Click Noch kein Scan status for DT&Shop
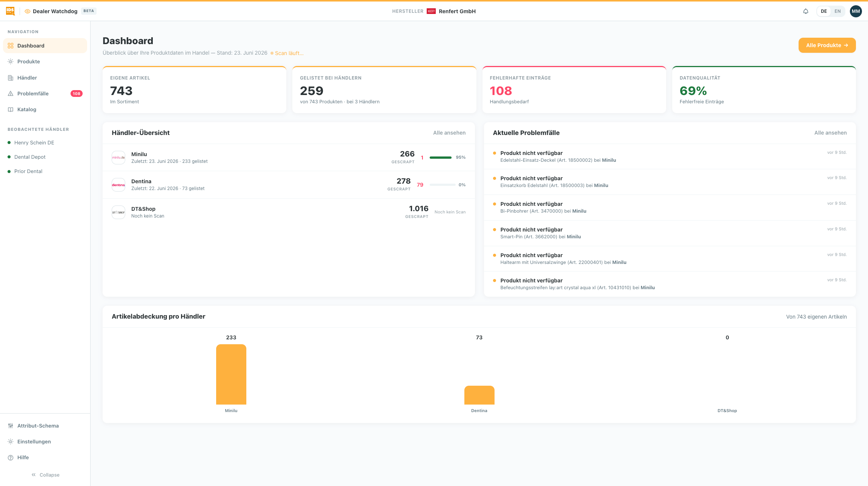868x486 pixels. pyautogui.click(x=450, y=212)
